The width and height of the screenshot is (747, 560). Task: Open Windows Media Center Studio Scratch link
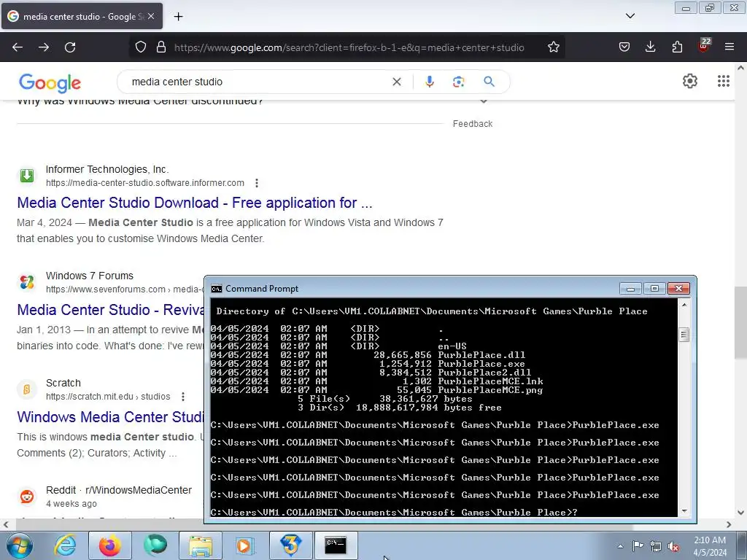pos(111,416)
